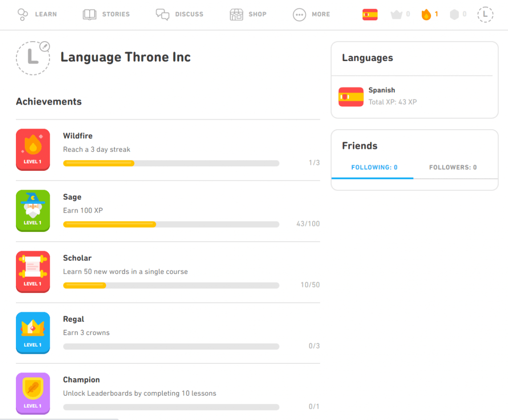Click the Duolingo owl logo
Screen dimensions: 508x420
[23, 14]
